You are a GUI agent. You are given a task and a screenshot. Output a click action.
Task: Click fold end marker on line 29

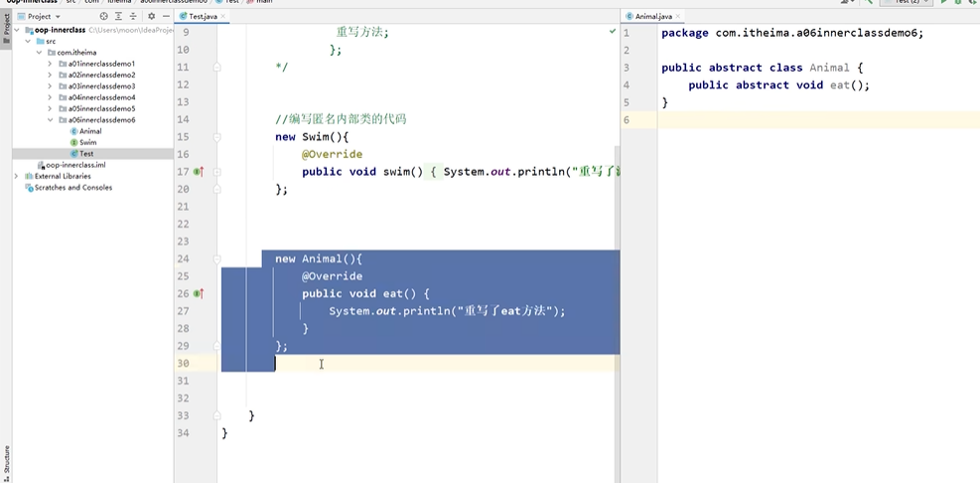tap(216, 346)
